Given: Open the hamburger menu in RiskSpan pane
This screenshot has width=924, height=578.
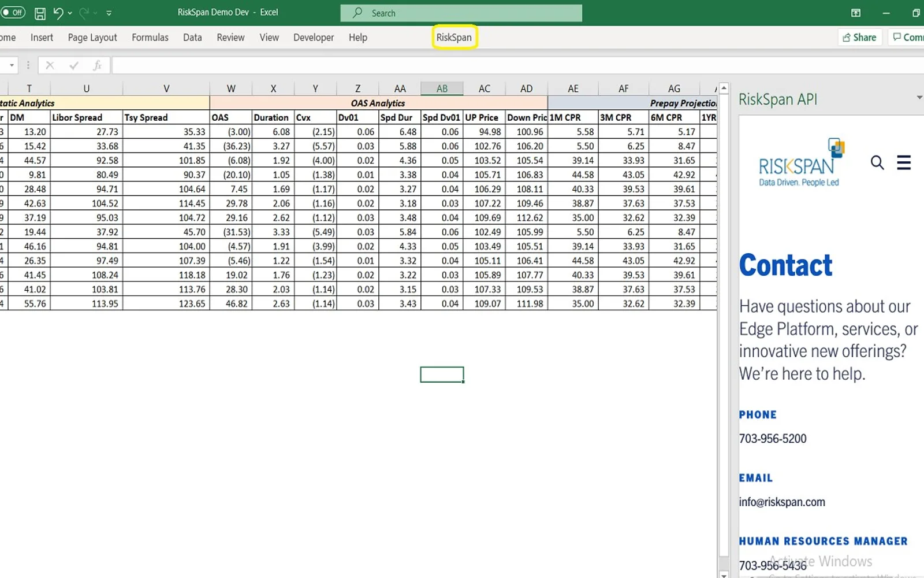Looking at the screenshot, I should 904,162.
